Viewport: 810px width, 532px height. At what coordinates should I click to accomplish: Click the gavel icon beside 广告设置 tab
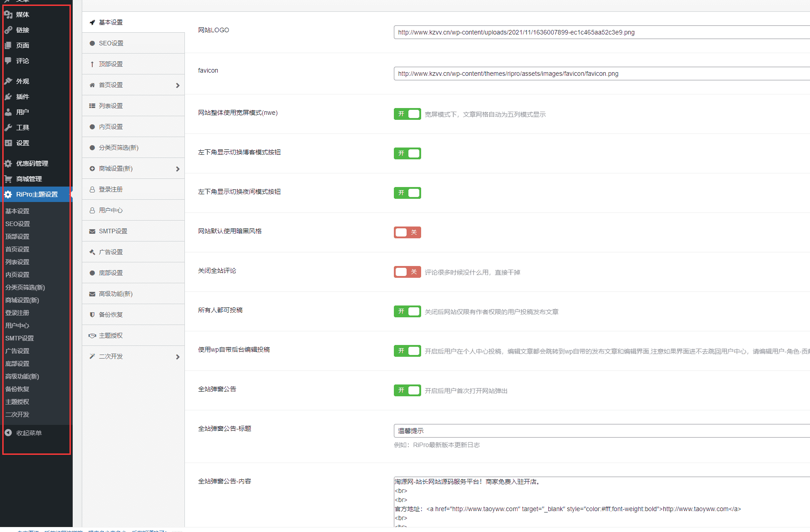(x=92, y=252)
